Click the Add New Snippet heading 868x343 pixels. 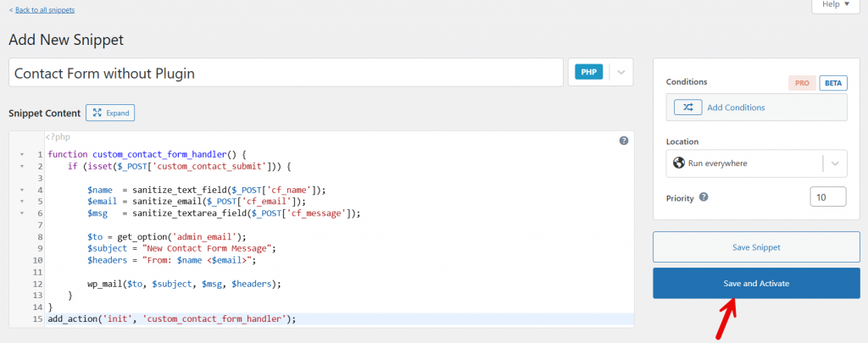(x=66, y=40)
